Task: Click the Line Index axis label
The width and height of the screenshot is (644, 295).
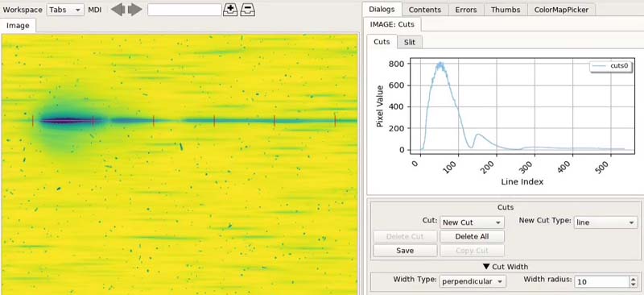Action: point(522,181)
